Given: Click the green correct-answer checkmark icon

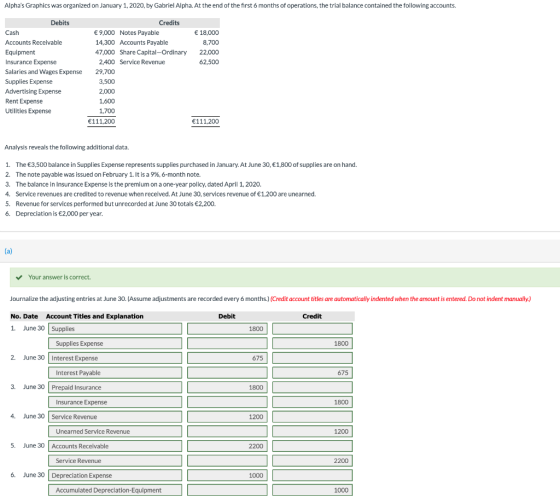Looking at the screenshot, I should [19, 277].
